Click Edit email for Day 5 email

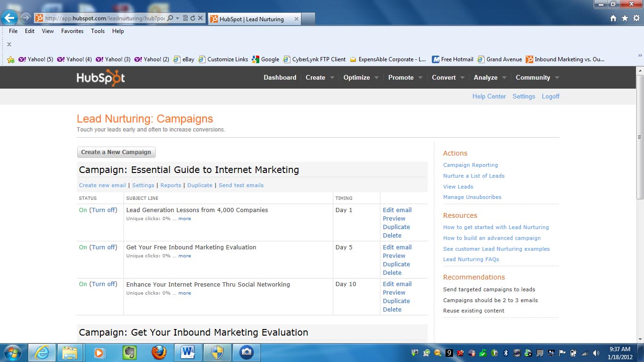click(x=397, y=247)
